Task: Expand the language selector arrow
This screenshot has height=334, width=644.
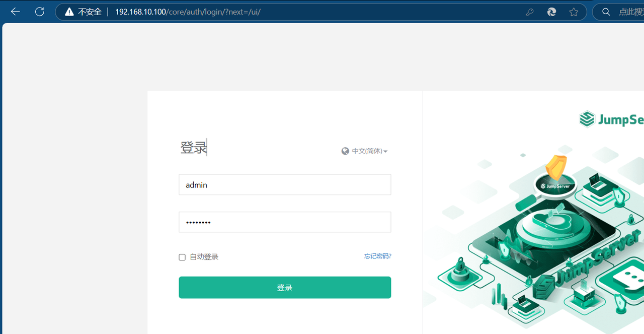Action: point(385,151)
